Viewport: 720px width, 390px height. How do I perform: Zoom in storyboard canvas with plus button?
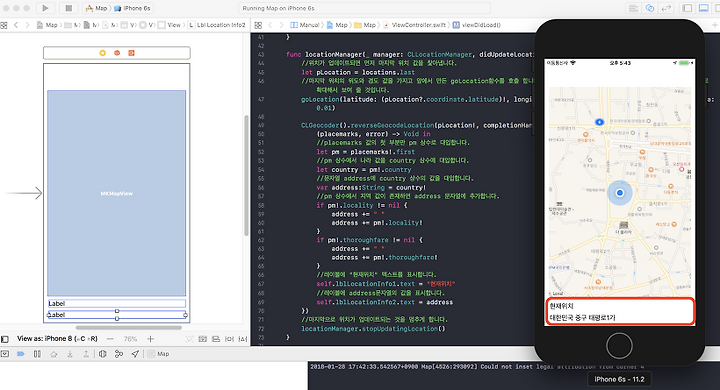150,339
